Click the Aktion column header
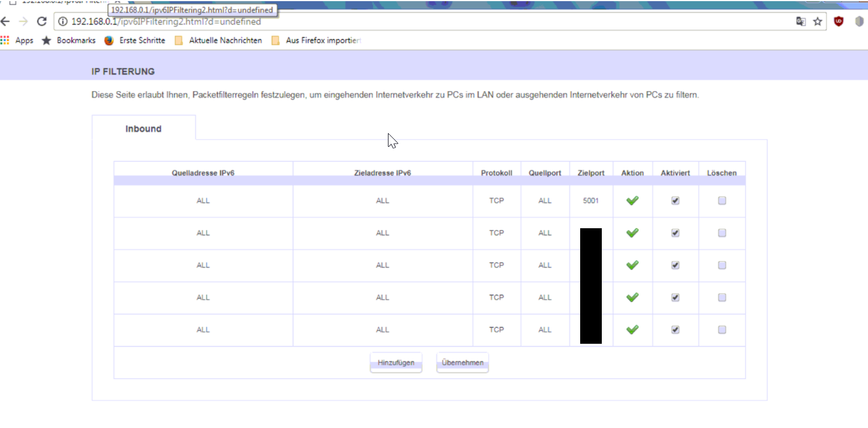This screenshot has width=868, height=428. coord(633,173)
